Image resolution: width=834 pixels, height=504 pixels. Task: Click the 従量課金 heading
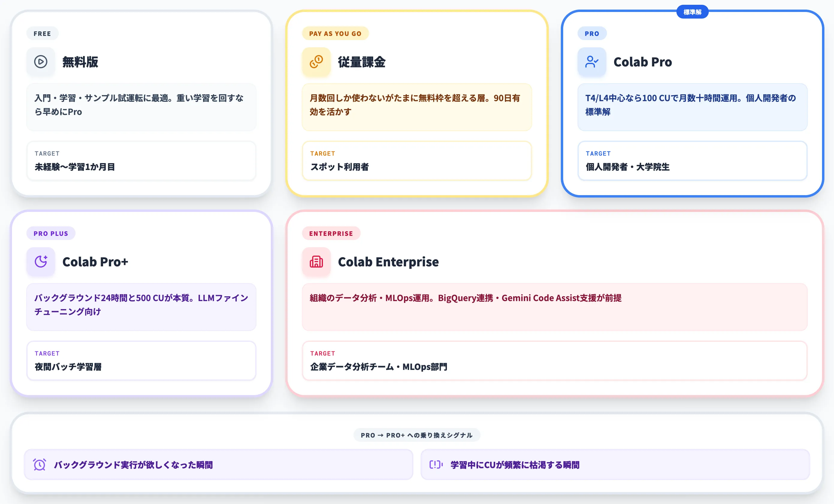(362, 62)
